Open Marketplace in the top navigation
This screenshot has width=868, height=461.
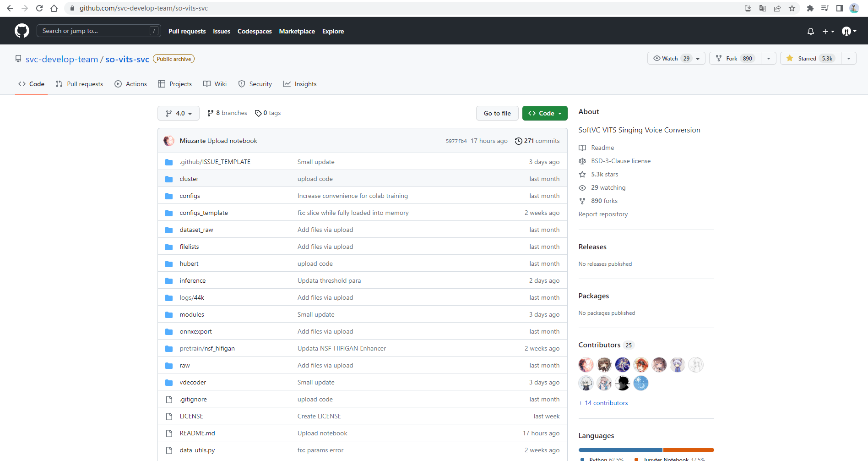click(297, 31)
